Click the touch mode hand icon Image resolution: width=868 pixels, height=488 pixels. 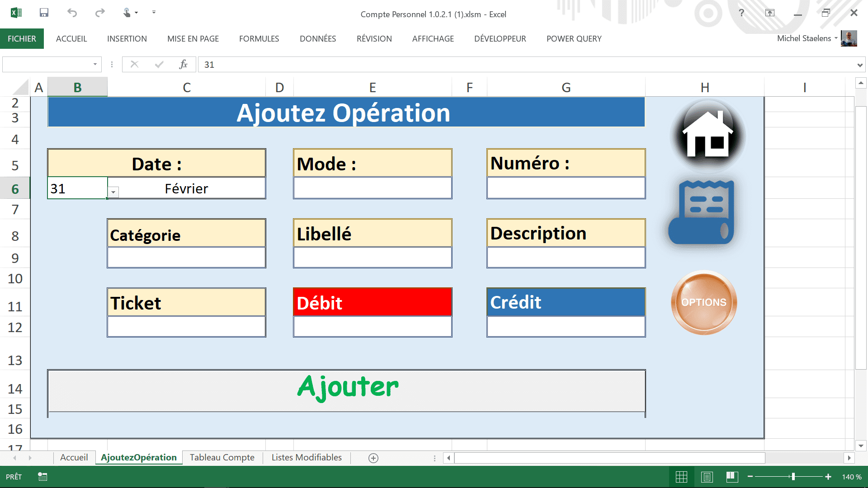coord(127,13)
